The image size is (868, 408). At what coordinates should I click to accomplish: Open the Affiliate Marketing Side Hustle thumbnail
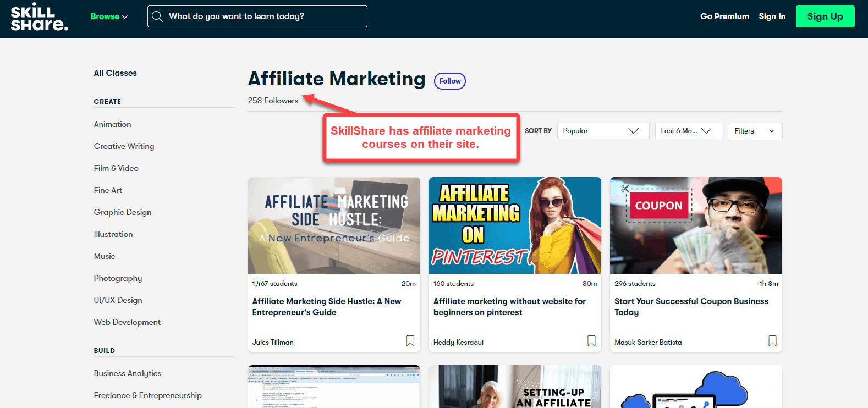[334, 225]
